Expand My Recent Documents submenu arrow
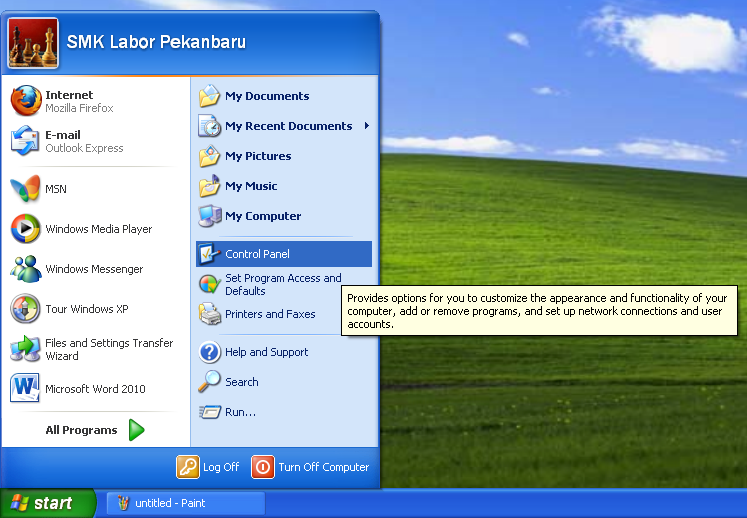This screenshot has width=747, height=518. (x=367, y=126)
